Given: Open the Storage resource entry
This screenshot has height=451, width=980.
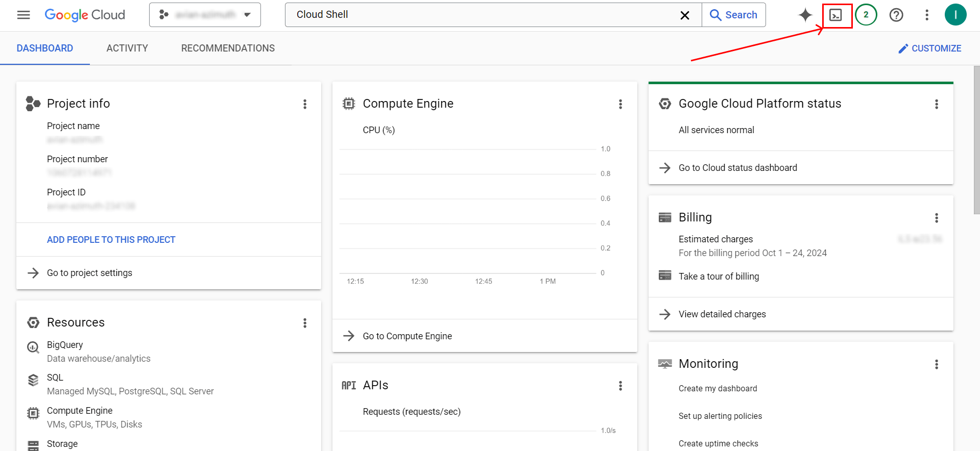Looking at the screenshot, I should tap(62, 444).
